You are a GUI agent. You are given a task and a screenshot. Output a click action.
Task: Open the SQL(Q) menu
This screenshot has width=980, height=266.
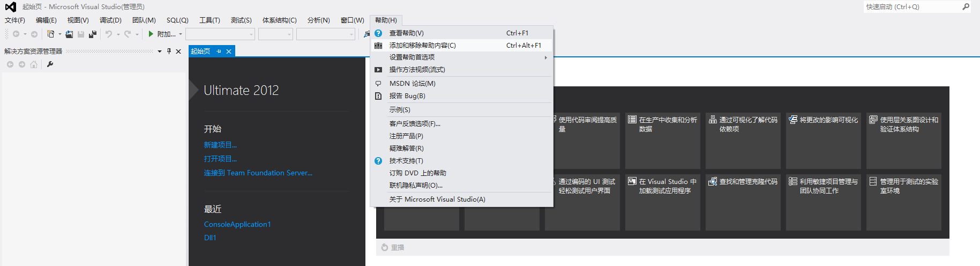tap(177, 20)
